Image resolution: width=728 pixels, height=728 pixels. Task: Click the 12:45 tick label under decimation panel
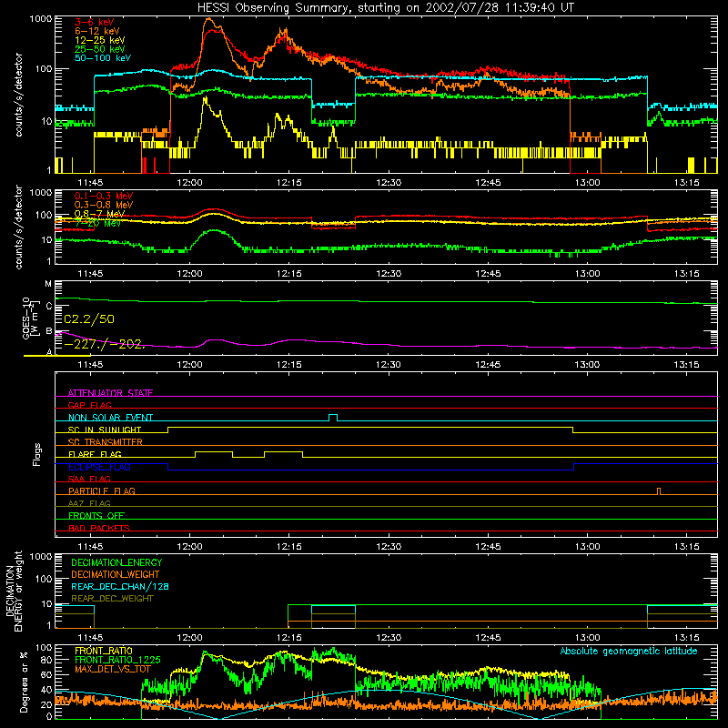click(x=488, y=638)
